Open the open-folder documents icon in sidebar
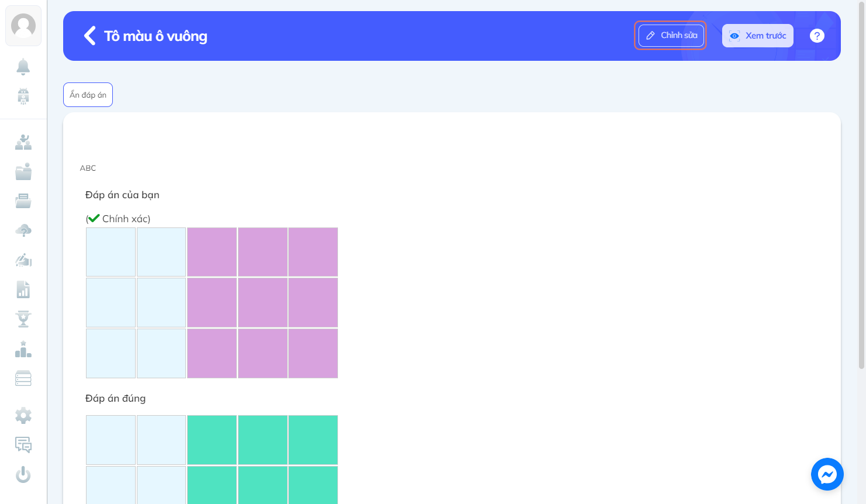This screenshot has height=504, width=866. (23, 201)
